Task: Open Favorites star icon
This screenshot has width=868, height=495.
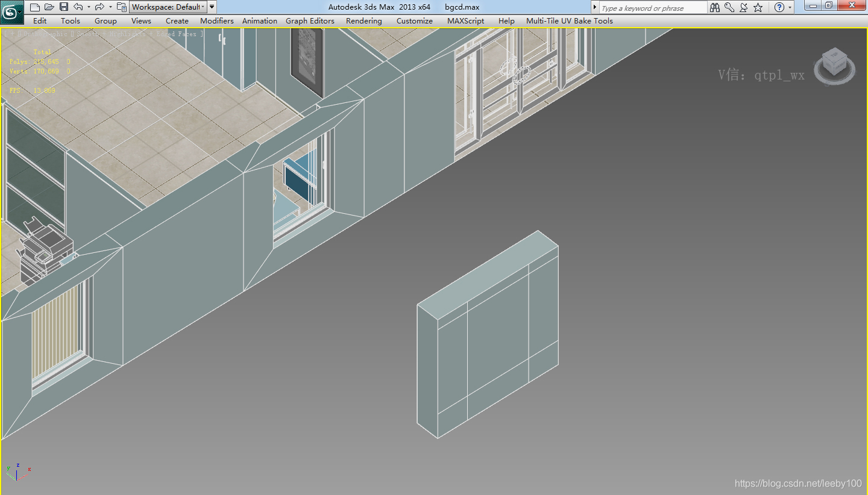Action: pyautogui.click(x=758, y=8)
